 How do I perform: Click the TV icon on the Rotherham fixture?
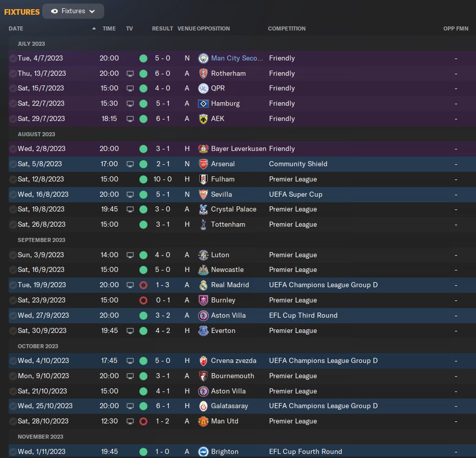click(x=130, y=74)
